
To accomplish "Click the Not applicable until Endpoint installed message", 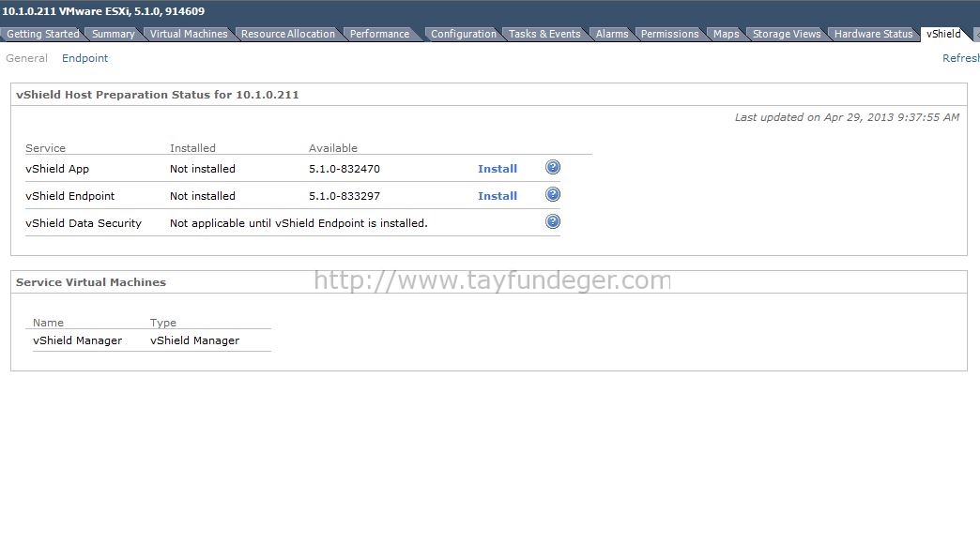I will (x=299, y=223).
